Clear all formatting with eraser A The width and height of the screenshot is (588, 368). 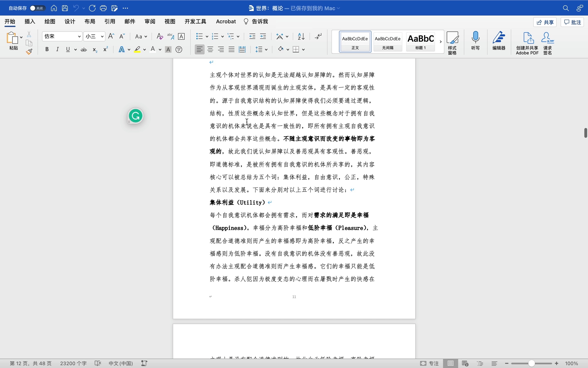[160, 37]
